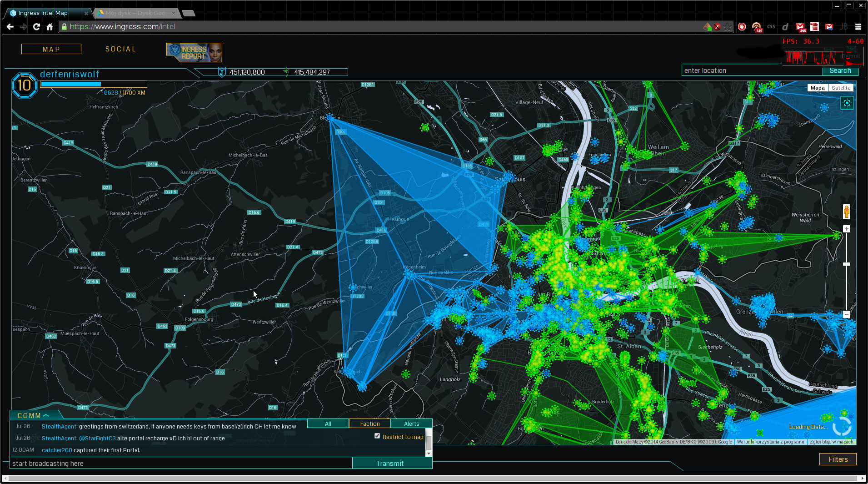Uncheck the Restrict to map checkbox
This screenshot has width=868, height=484.
[x=377, y=436]
